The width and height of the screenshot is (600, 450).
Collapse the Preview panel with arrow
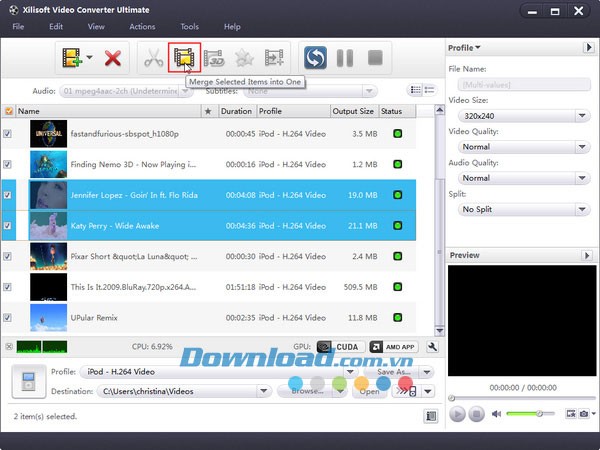587,255
